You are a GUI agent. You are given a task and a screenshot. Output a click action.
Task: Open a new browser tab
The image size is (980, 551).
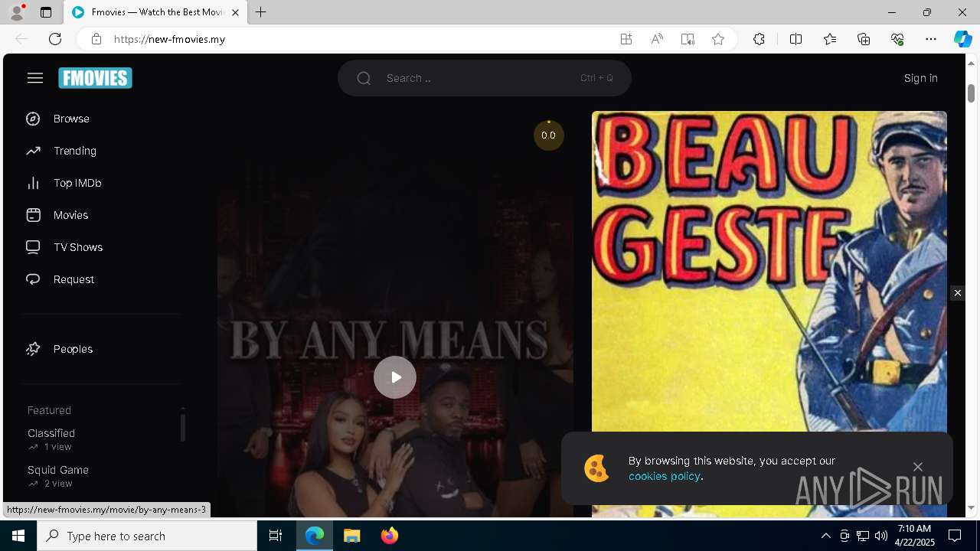261,12
